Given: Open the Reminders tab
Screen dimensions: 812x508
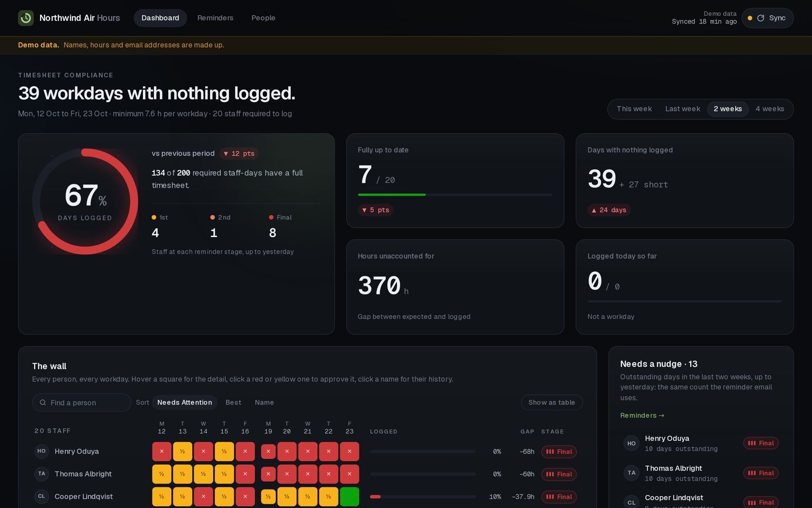Looking at the screenshot, I should pos(215,18).
